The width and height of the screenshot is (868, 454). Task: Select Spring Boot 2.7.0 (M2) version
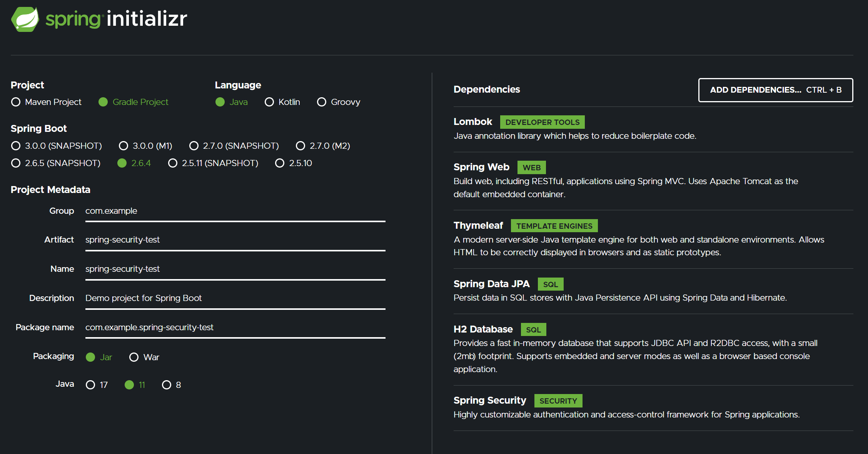(x=300, y=146)
